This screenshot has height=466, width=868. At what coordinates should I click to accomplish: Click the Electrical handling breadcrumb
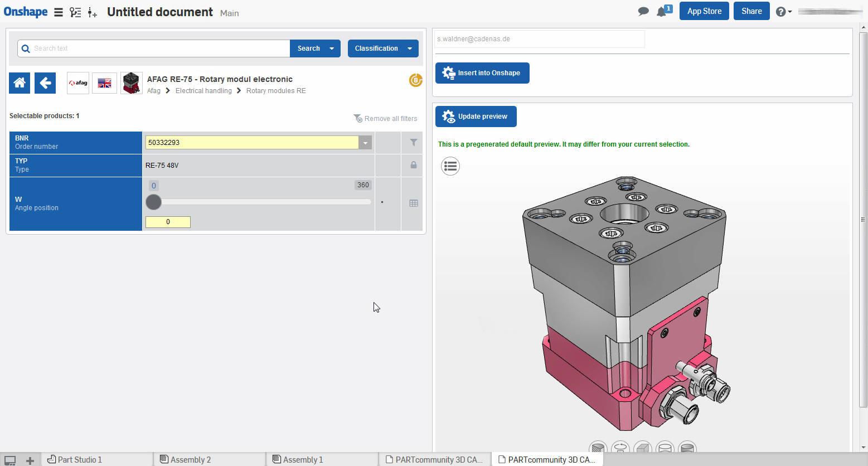pos(203,91)
